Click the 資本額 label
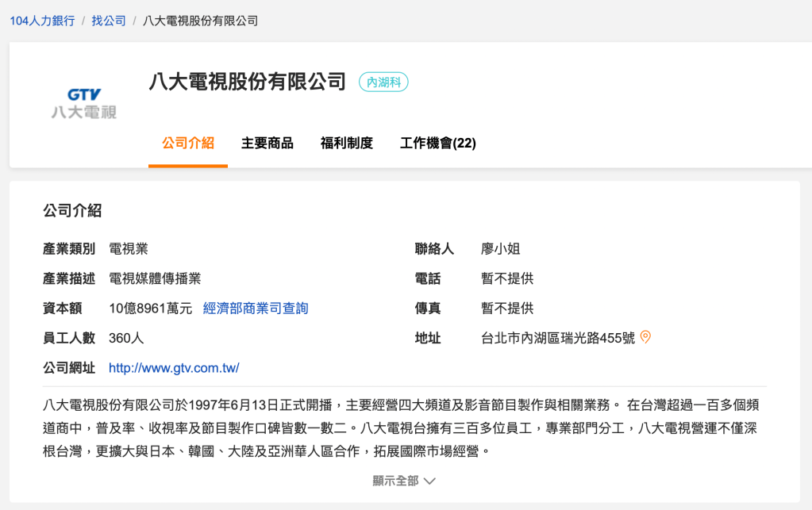The width and height of the screenshot is (812, 510). 62,309
